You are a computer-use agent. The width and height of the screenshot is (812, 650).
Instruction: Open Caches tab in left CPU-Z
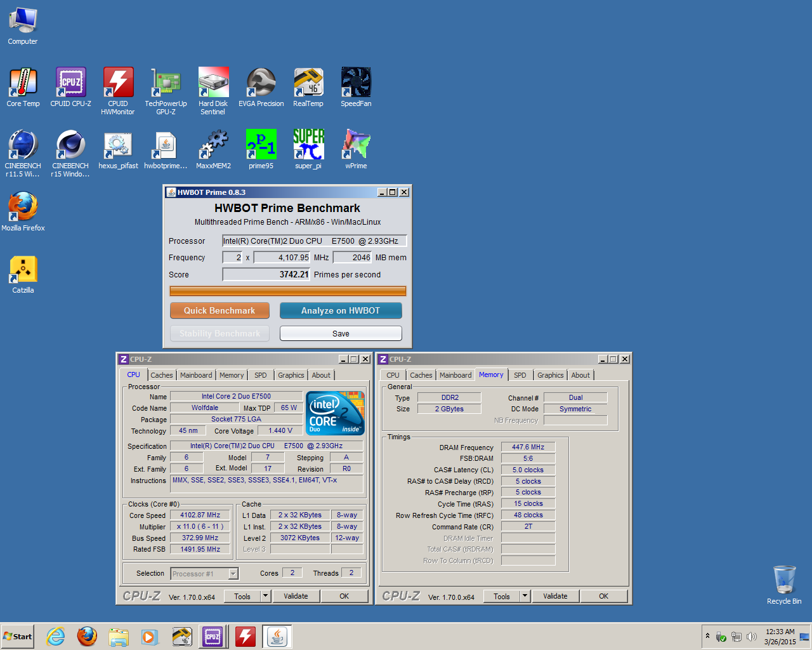tap(161, 375)
